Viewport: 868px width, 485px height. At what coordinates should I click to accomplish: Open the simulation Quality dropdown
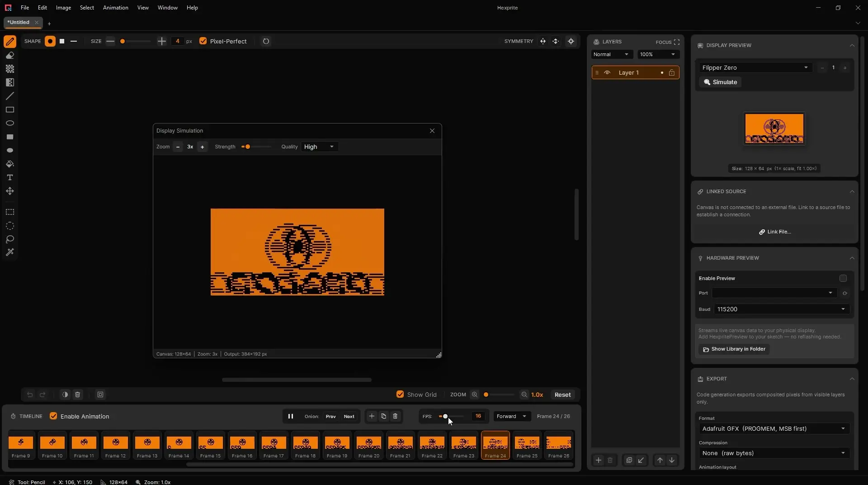click(319, 147)
